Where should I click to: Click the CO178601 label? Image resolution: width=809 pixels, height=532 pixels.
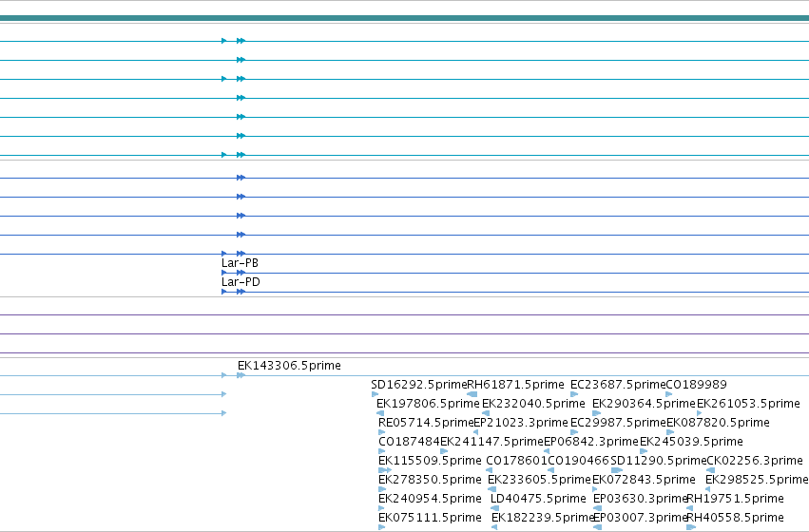click(x=516, y=461)
